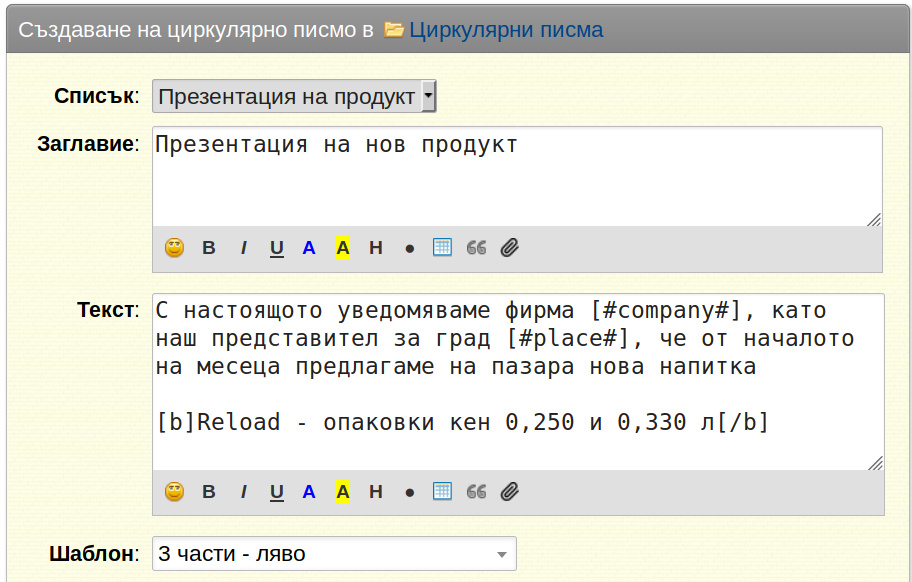Click the Списък field label
This screenshot has height=582, width=912.
coord(97,96)
